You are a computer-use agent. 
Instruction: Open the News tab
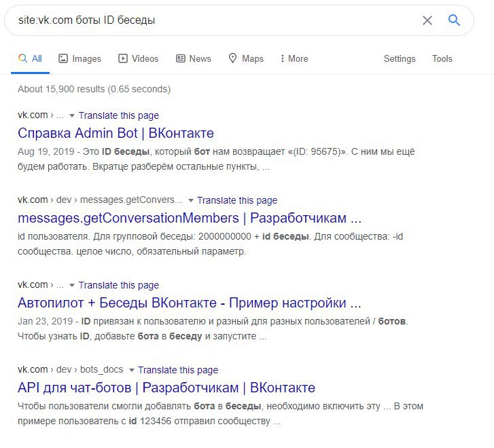(194, 58)
